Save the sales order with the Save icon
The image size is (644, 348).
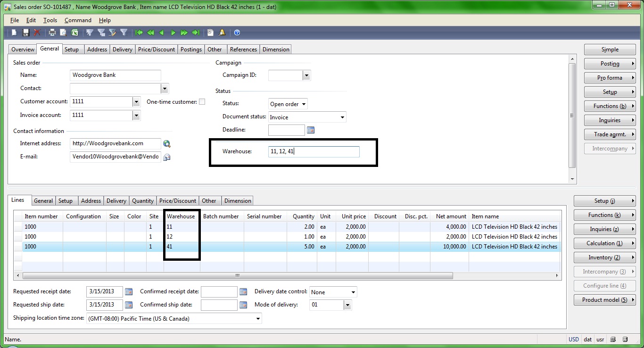[x=26, y=33]
